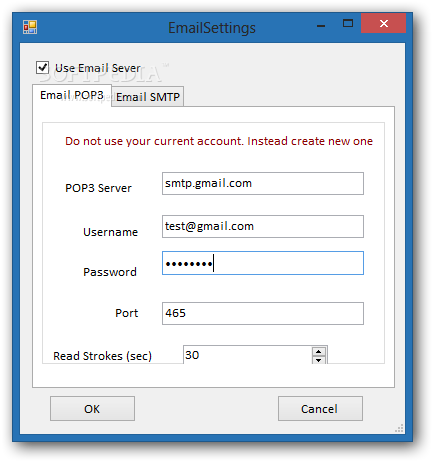Click the Port field showing 465

point(263,313)
